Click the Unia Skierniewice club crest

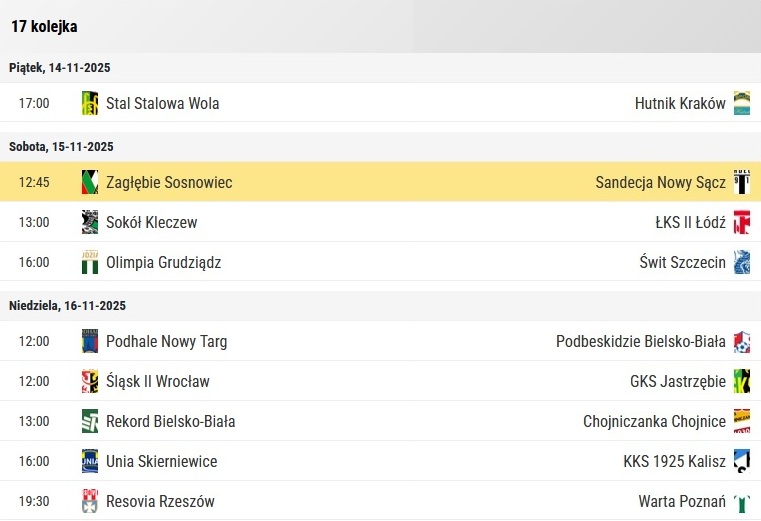(90, 461)
